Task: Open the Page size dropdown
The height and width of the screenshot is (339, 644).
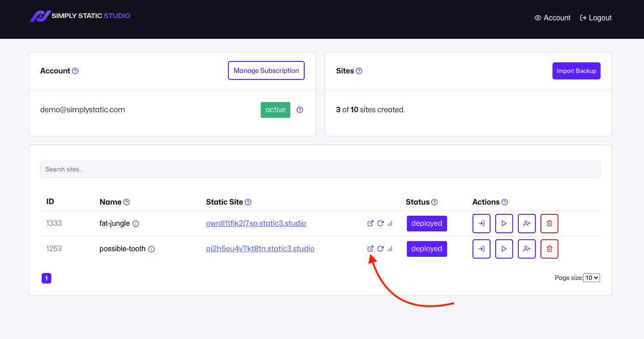Action: [592, 278]
